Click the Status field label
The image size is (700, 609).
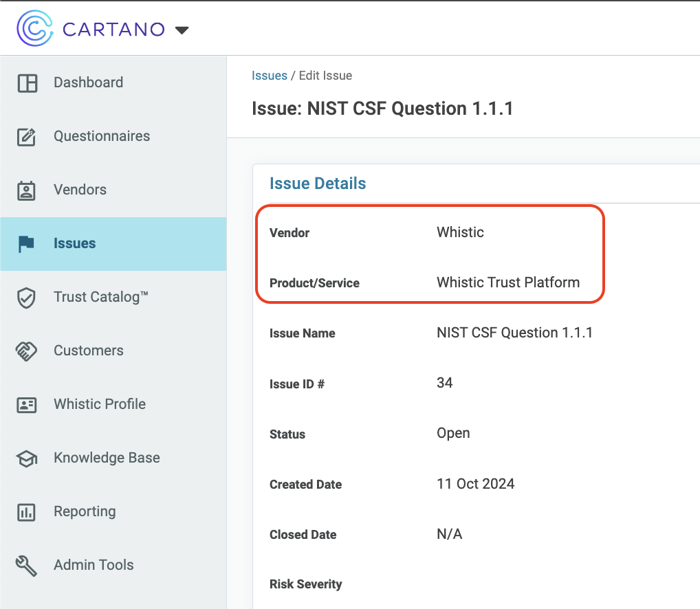(x=287, y=434)
